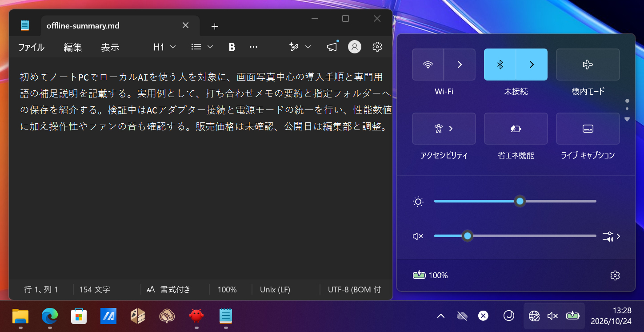
Task: Click the 書式付き format toggle in status bar
Action: click(x=169, y=290)
